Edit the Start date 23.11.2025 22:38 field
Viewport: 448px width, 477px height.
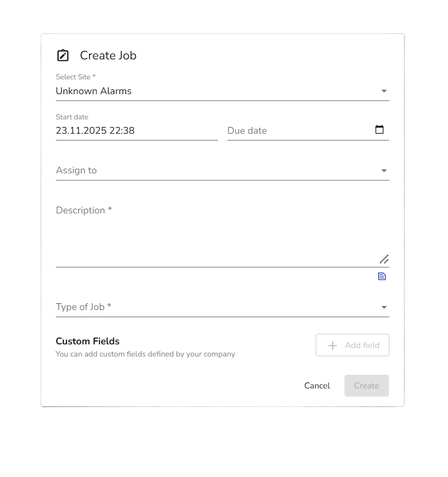[95, 131]
